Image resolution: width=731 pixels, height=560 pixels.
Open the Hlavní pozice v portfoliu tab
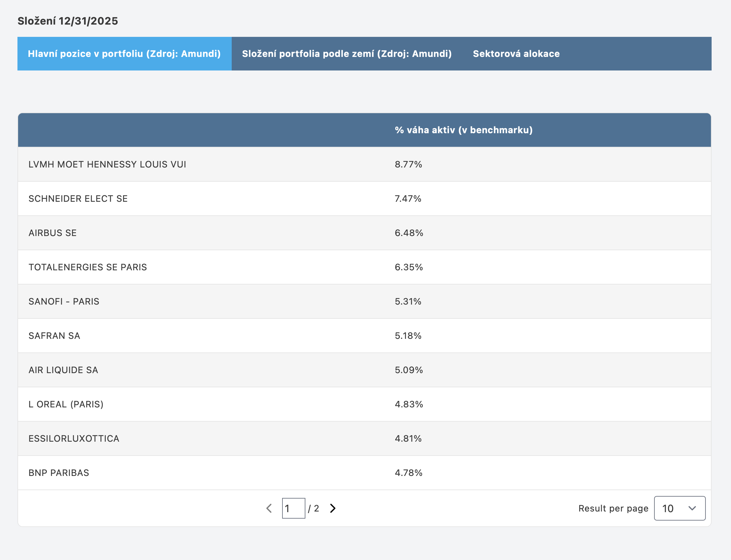click(124, 54)
